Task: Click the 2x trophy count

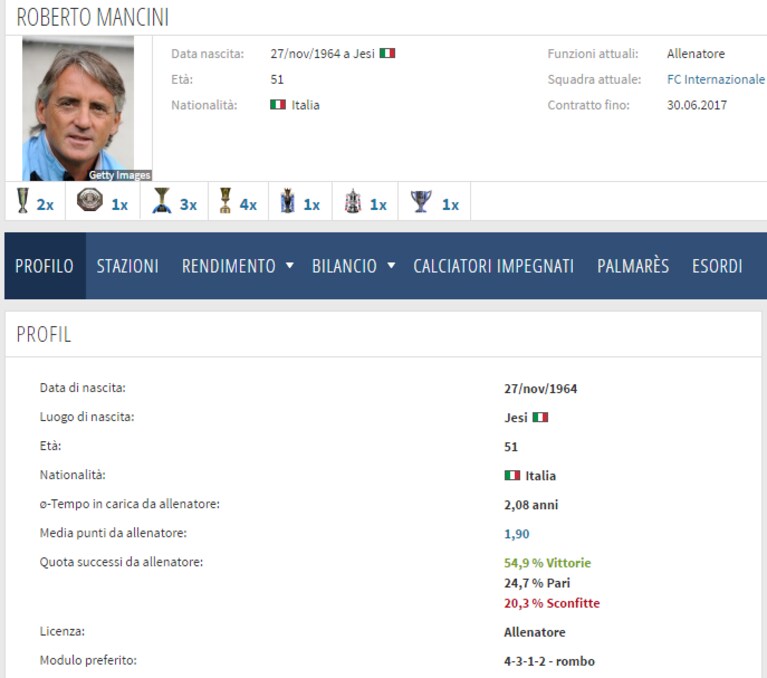Action: [x=45, y=204]
